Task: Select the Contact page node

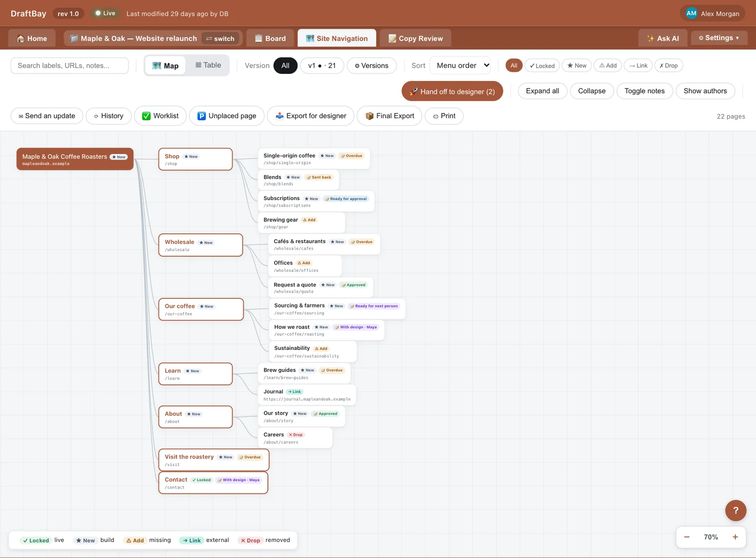Action: click(213, 482)
